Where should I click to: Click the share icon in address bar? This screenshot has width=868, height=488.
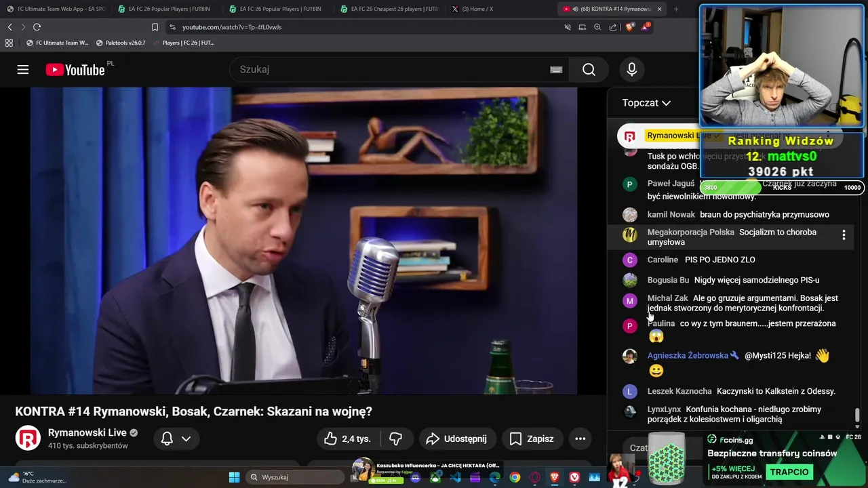(x=613, y=27)
